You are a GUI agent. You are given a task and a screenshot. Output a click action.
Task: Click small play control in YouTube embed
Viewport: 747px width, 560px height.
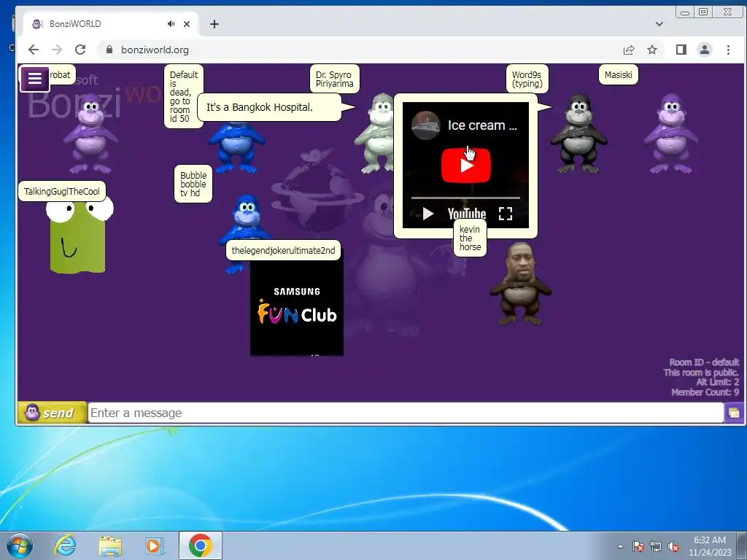(x=427, y=214)
